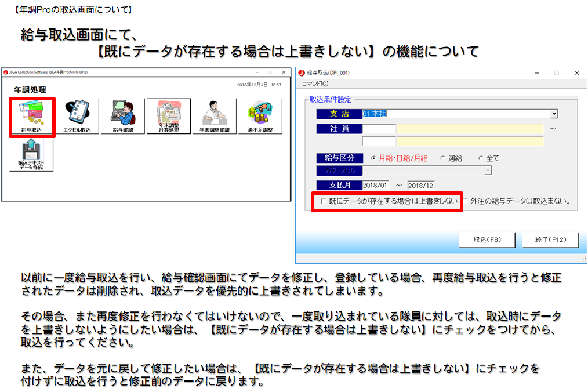Select the 過不足調整 coins icon
The width and height of the screenshot is (588, 392).
point(260,116)
